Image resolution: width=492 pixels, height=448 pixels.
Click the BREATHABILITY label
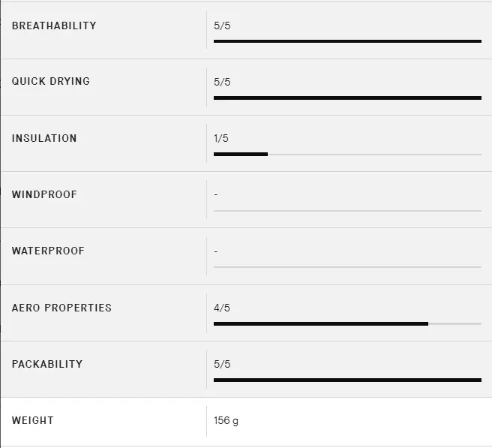pyautogui.click(x=54, y=26)
